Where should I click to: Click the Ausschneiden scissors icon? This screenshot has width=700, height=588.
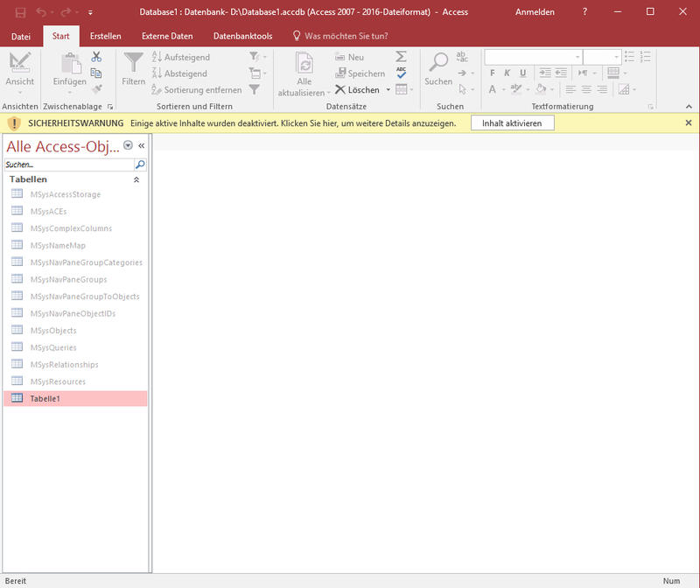[x=96, y=57]
